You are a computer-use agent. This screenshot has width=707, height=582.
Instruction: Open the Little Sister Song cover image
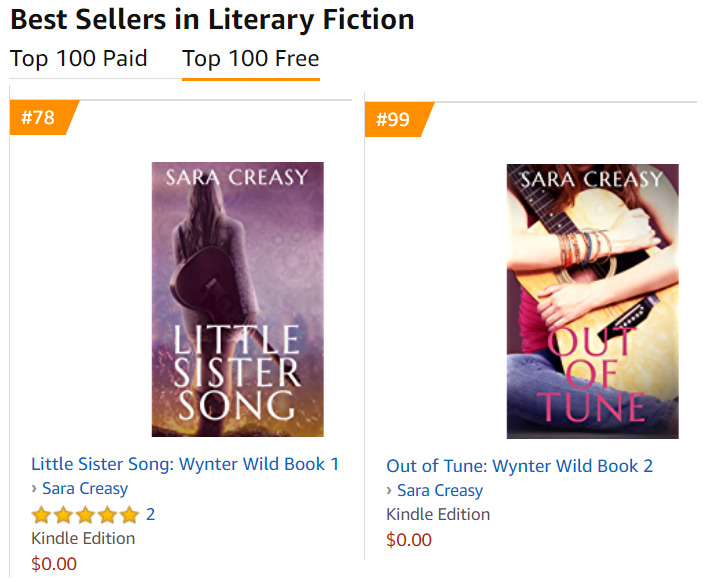pos(237,299)
